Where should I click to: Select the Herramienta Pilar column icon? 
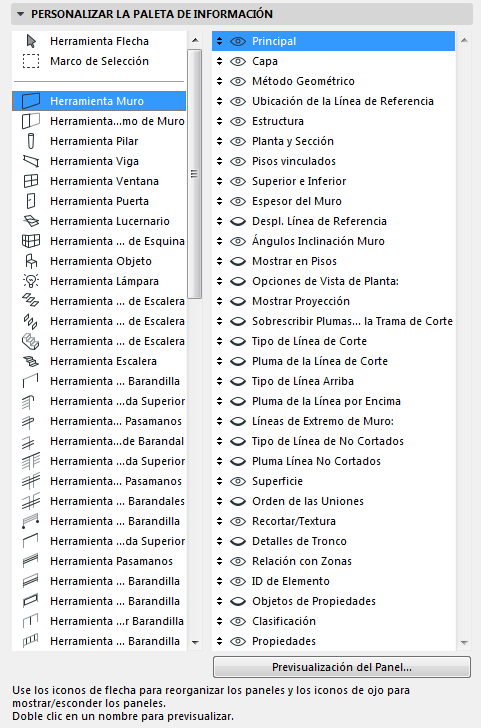(31, 141)
